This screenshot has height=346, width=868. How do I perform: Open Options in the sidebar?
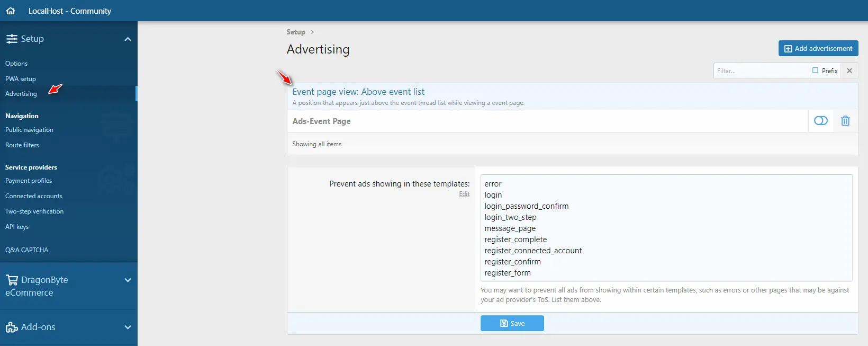click(x=16, y=64)
